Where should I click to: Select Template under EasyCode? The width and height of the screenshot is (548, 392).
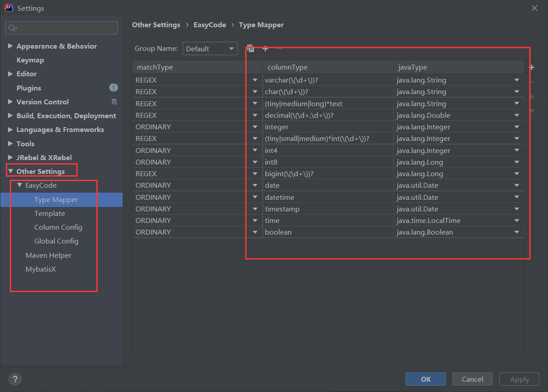pyautogui.click(x=49, y=214)
